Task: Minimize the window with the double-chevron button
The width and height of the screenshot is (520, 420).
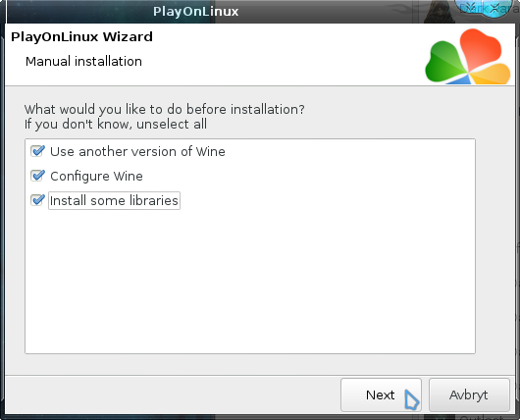Action: [x=472, y=8]
